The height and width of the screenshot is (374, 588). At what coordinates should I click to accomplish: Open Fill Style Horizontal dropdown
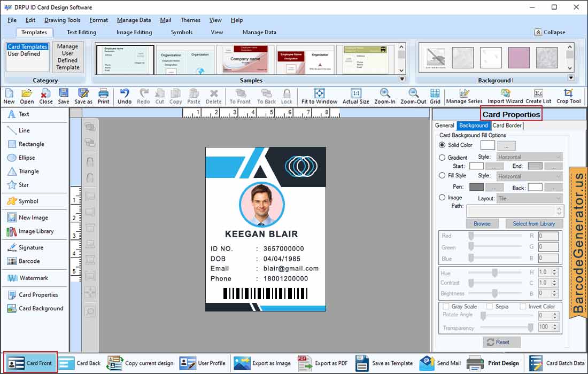(530, 176)
